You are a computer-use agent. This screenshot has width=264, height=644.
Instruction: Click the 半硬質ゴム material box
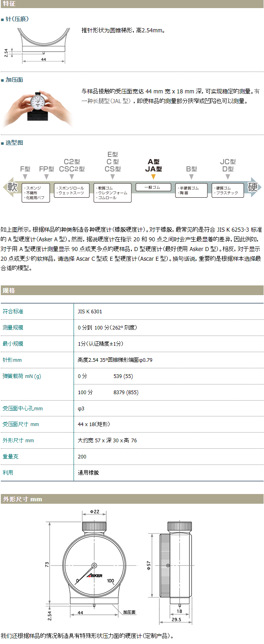tap(191, 190)
